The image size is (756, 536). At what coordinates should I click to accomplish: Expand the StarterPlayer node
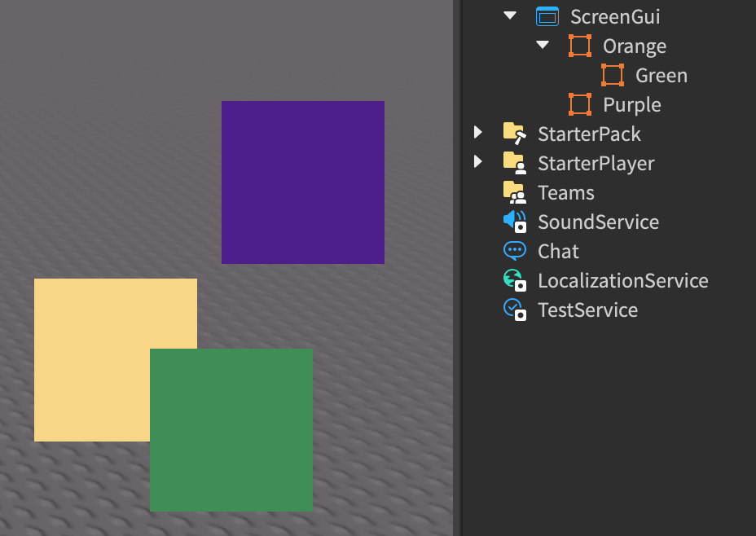tap(478, 161)
